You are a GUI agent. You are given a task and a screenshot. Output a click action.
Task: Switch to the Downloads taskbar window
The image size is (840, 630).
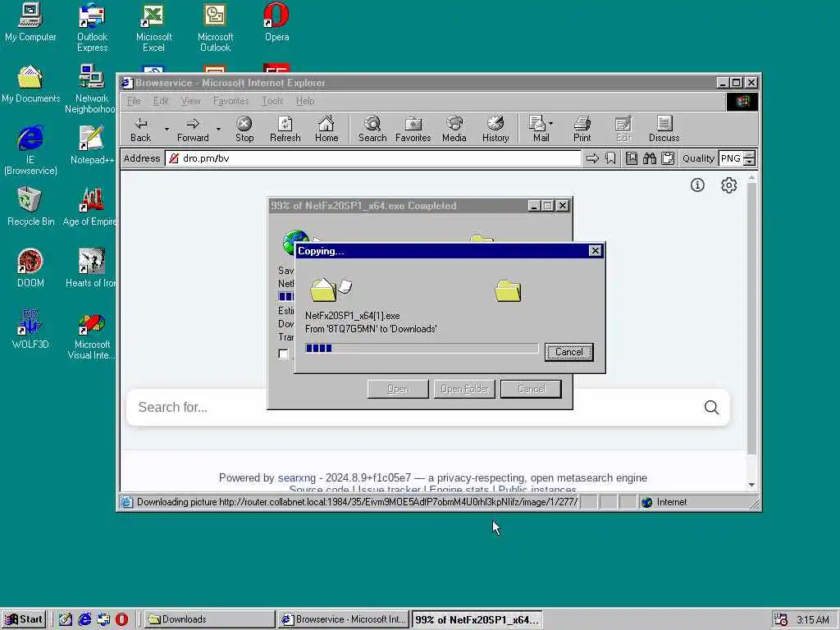(x=209, y=619)
